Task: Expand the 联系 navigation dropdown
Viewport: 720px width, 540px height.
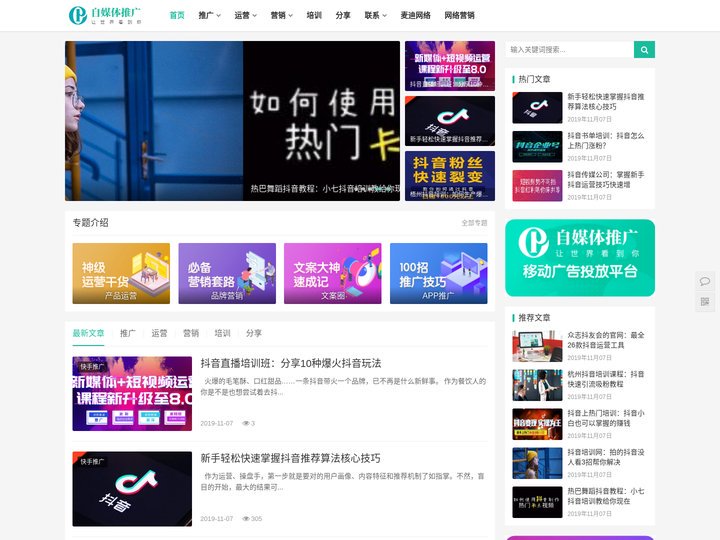Action: pos(376,15)
